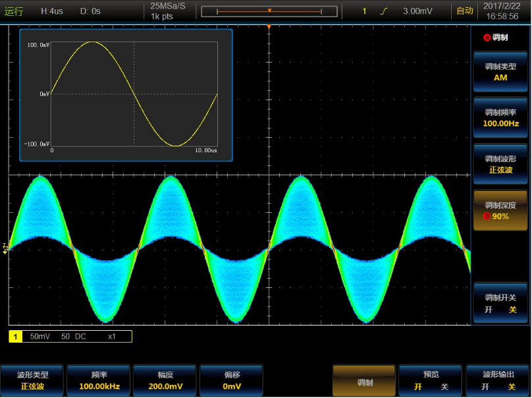
Task: Open the 波形类型 waveform type selector
Action: tap(32, 380)
